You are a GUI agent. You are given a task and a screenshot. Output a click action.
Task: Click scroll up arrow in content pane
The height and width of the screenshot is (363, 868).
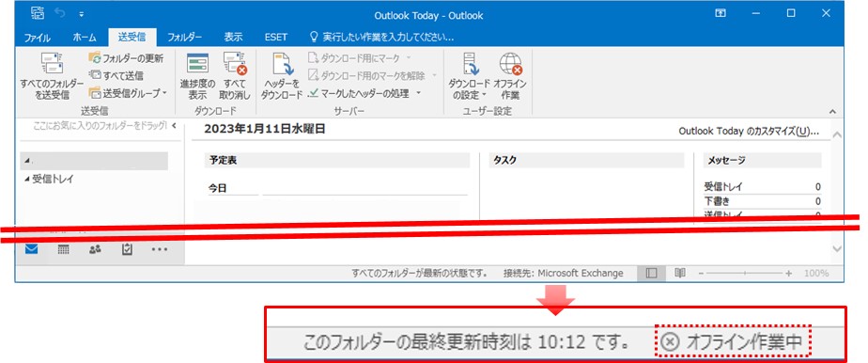click(838, 134)
